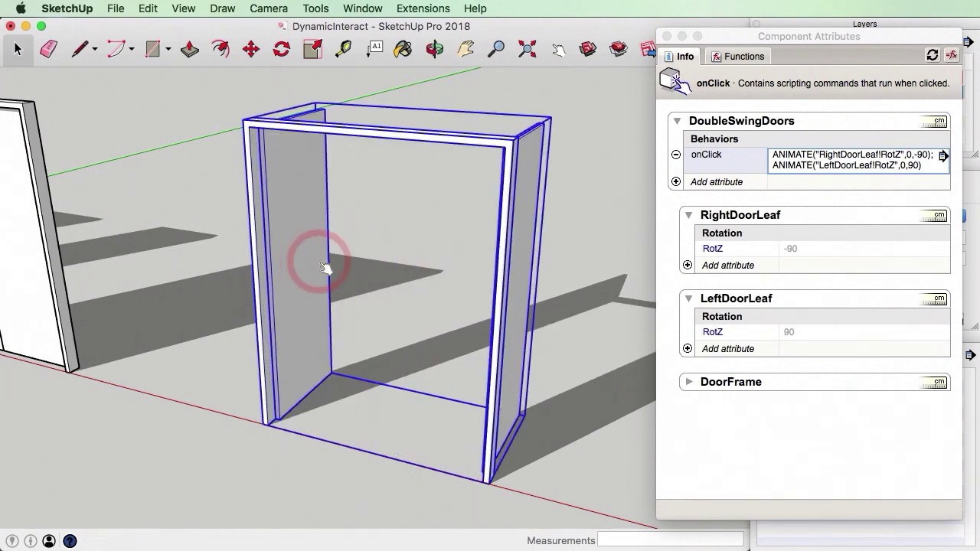
Task: Click the Measurements input box
Action: click(x=670, y=540)
